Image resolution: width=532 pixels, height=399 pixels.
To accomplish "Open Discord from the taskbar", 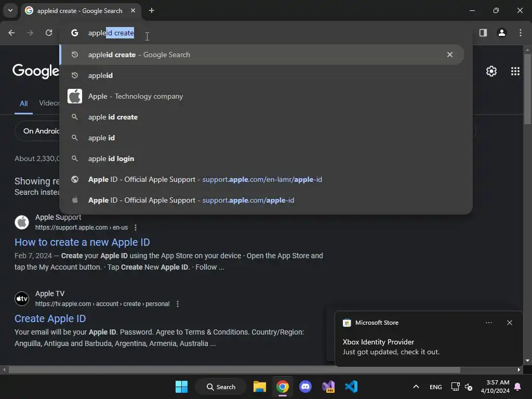I will pyautogui.click(x=305, y=387).
